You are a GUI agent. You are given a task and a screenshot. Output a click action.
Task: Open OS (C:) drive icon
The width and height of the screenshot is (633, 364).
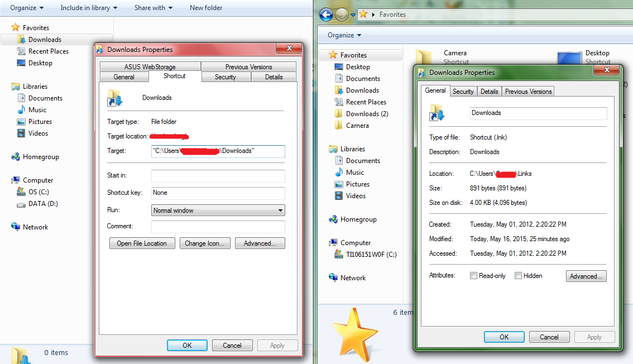21,191
